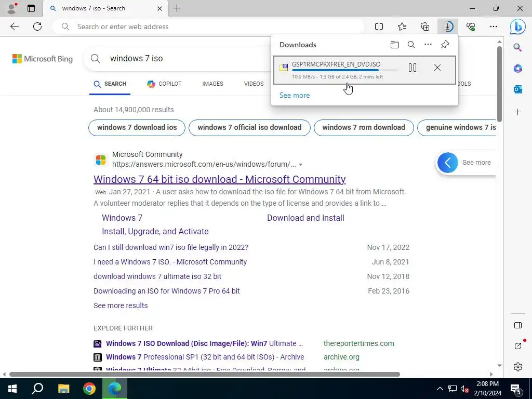Cancel the ISO download

[437, 68]
